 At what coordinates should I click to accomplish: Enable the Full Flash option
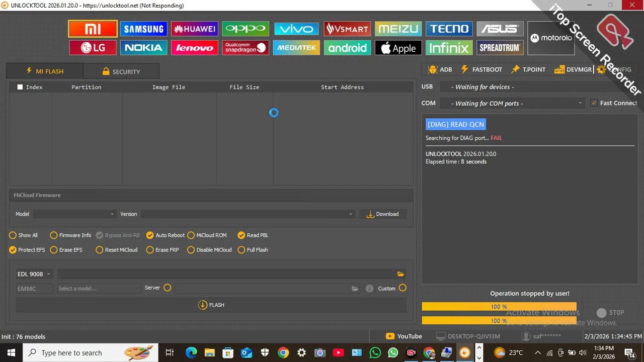click(x=253, y=250)
